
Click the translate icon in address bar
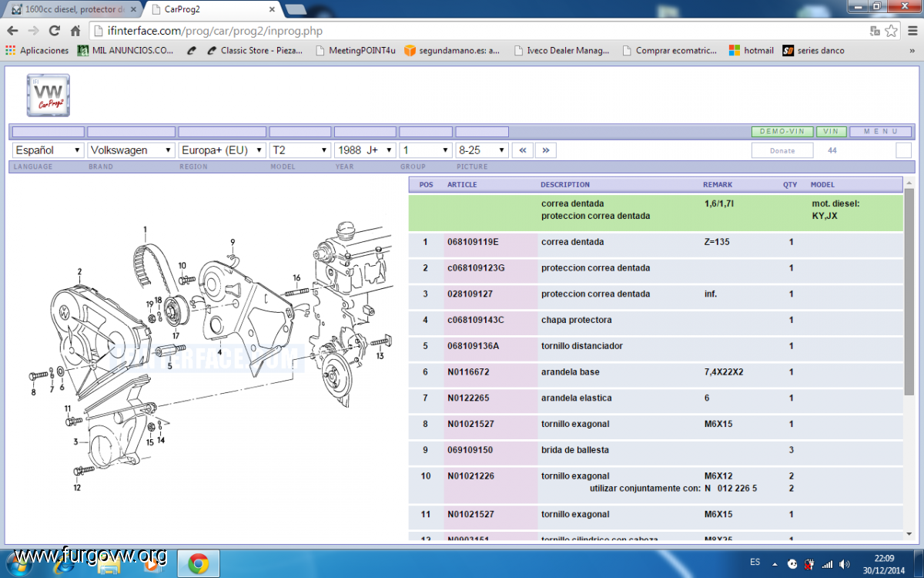click(x=875, y=31)
